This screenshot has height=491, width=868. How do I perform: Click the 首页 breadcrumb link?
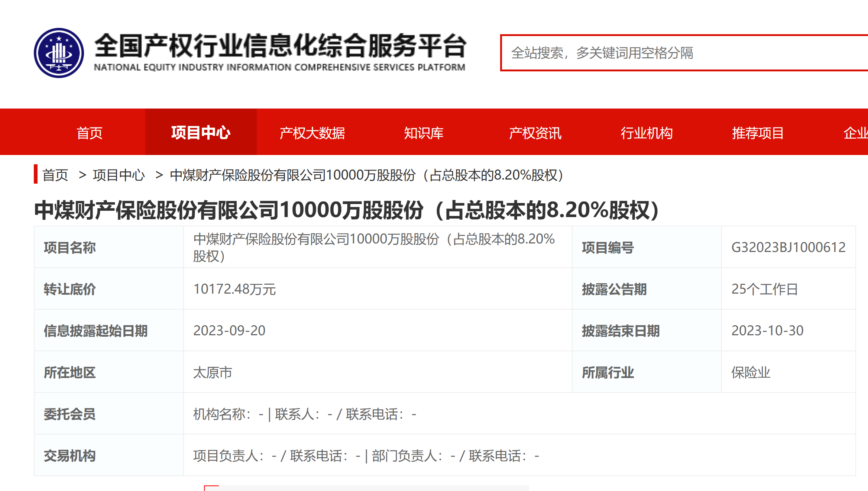click(x=55, y=175)
